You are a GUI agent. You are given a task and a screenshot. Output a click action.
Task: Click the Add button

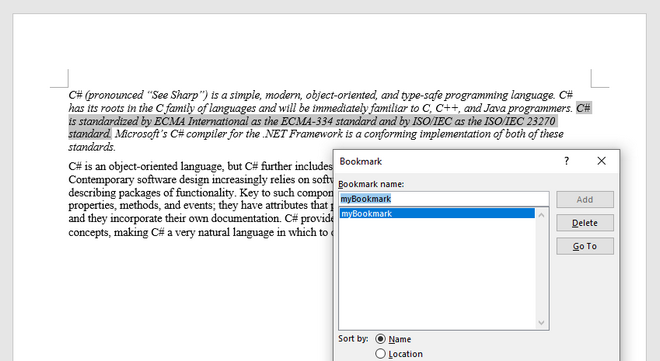tap(585, 199)
